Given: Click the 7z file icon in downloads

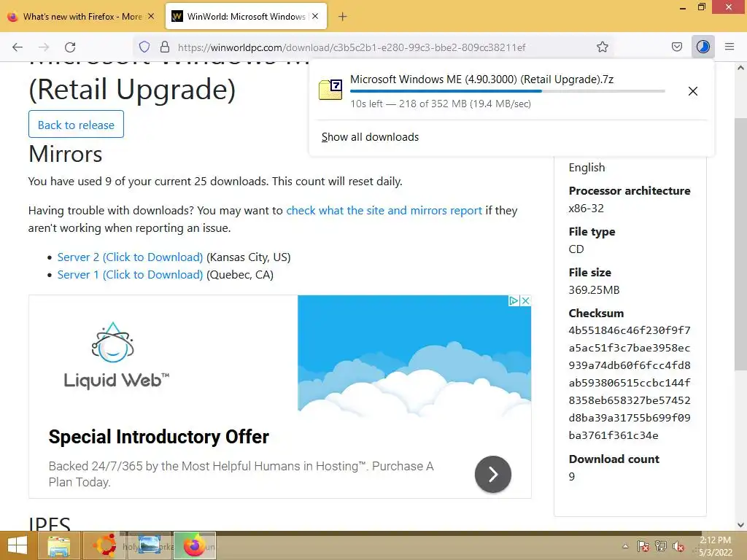Looking at the screenshot, I should click(330, 90).
